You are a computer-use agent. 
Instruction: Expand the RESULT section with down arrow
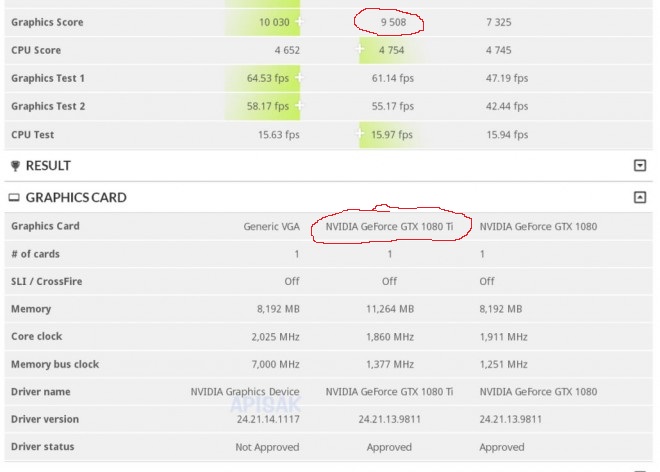click(x=640, y=166)
